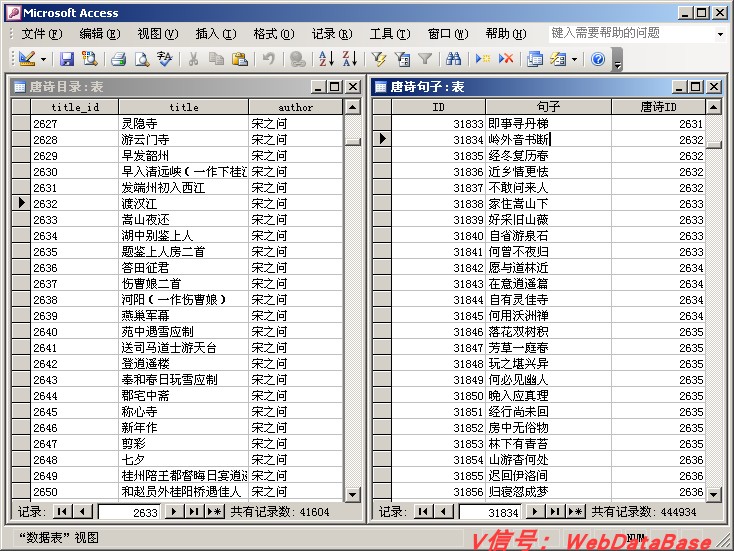Click the title cell 嵩山夜还
The width and height of the screenshot is (734, 551).
pos(184,220)
